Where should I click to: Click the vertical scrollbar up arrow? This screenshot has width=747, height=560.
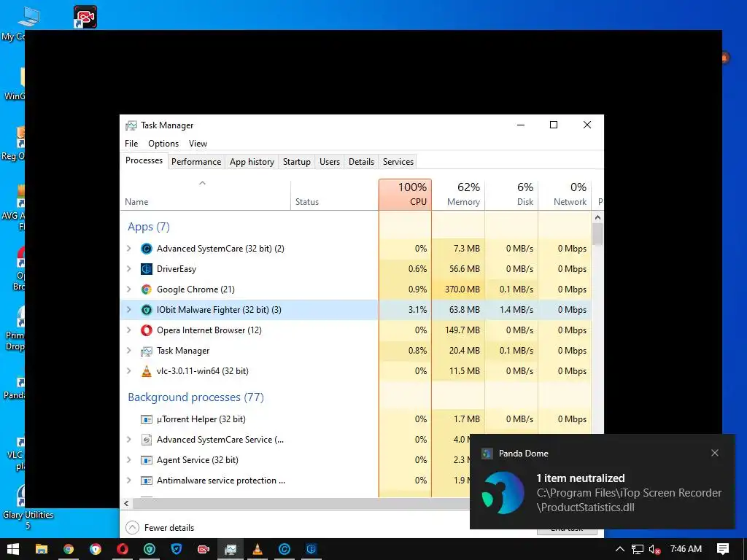pos(597,217)
